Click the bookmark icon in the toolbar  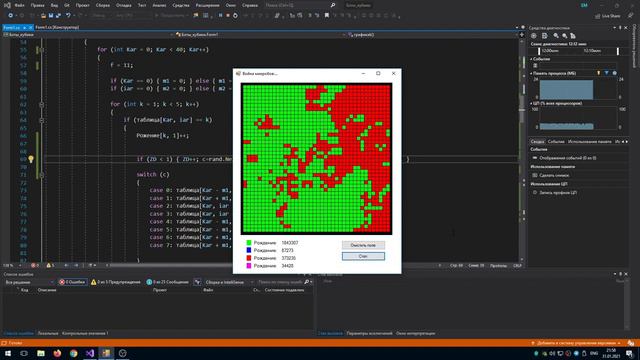coord(327,16)
